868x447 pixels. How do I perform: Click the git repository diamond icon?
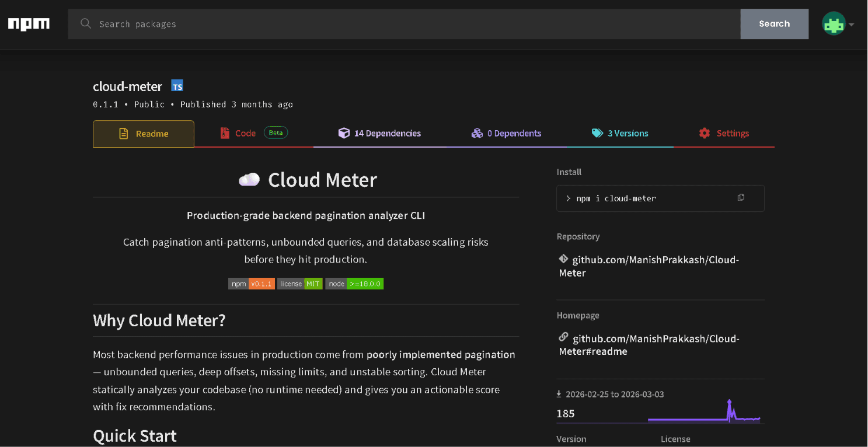coord(563,259)
